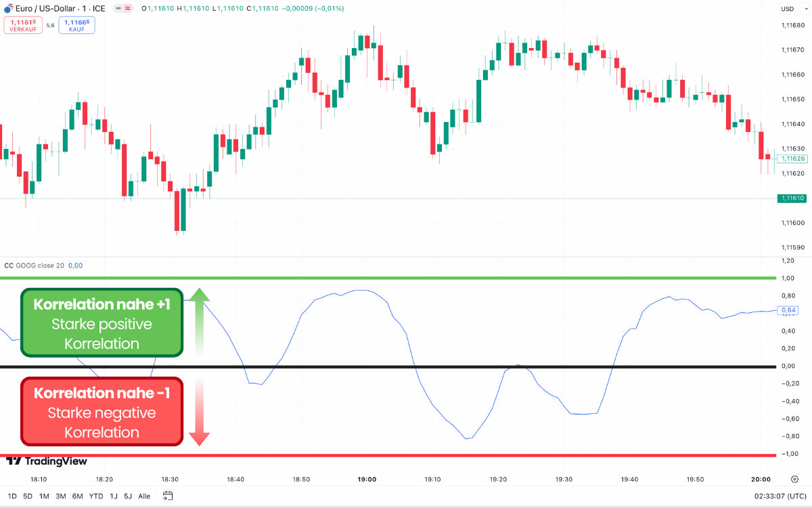
Task: Select the 1J time range
Action: pyautogui.click(x=114, y=496)
